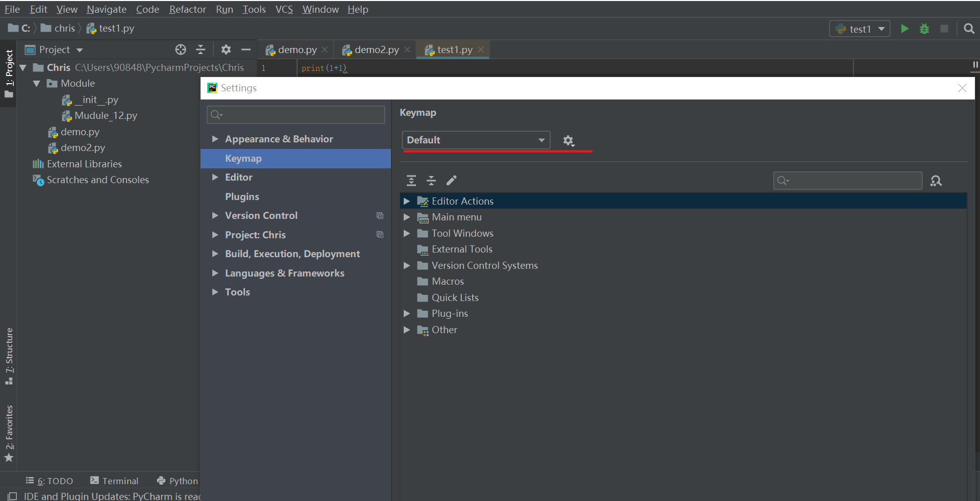Expand Editor settings section

click(x=215, y=177)
